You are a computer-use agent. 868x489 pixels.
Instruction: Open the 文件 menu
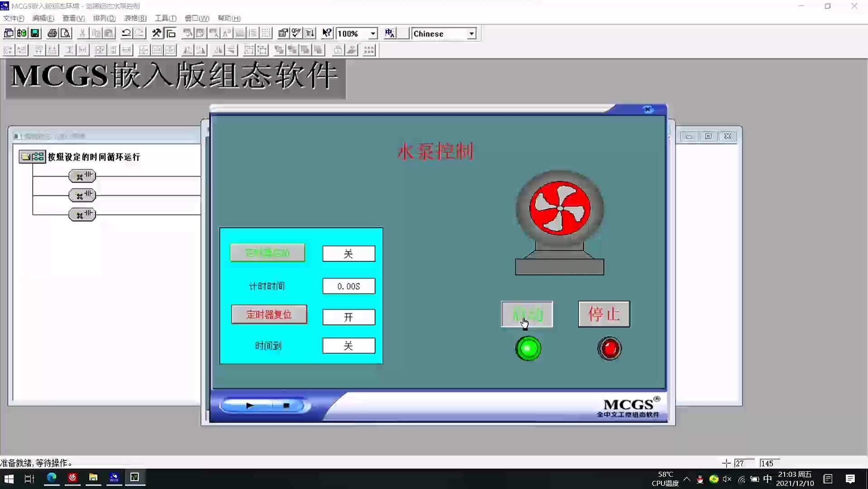click(x=13, y=18)
